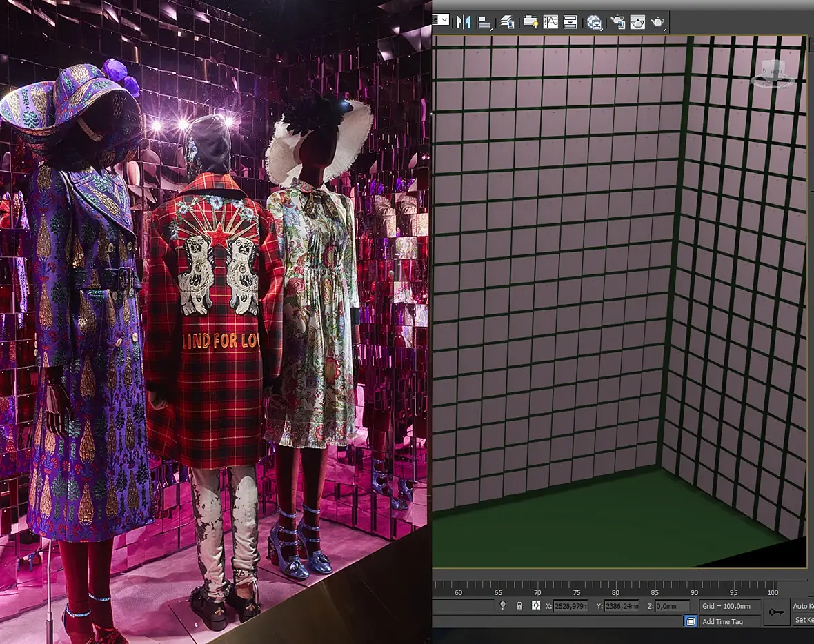Click frame 85 on the timeline ruler
The height and width of the screenshot is (644, 814).
click(655, 592)
